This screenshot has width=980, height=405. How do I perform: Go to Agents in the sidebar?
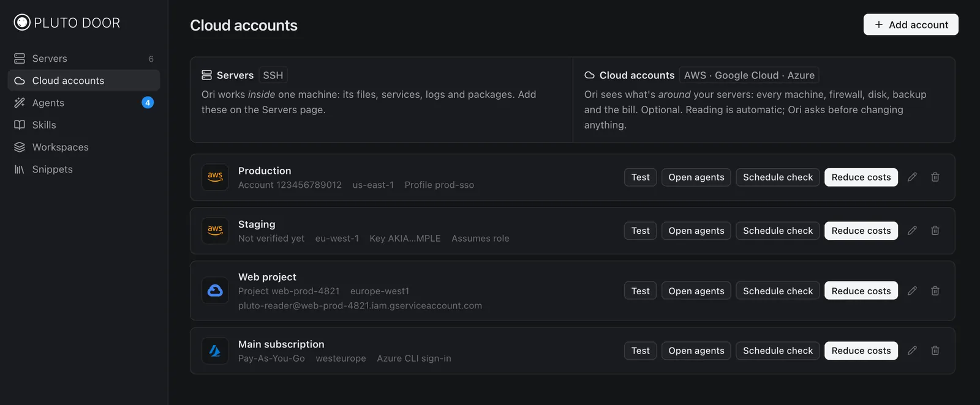[84, 103]
